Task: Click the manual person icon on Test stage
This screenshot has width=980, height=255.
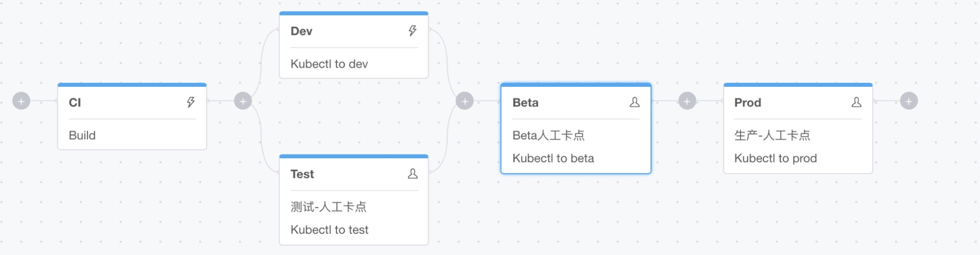Action: pyautogui.click(x=413, y=174)
